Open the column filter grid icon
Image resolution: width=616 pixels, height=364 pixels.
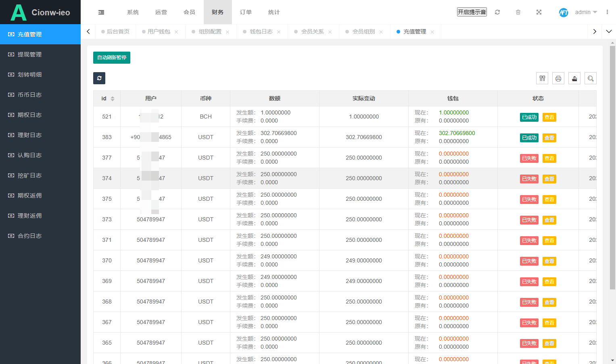pyautogui.click(x=542, y=78)
